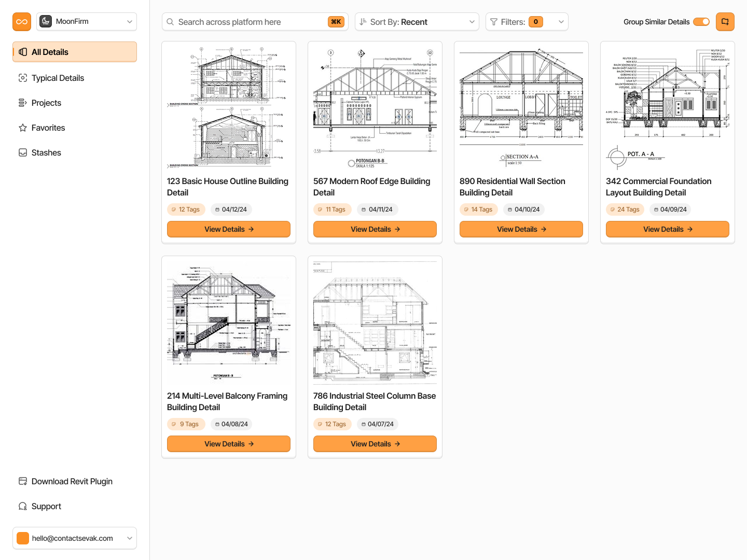Click the Projects sidebar icon

(23, 103)
